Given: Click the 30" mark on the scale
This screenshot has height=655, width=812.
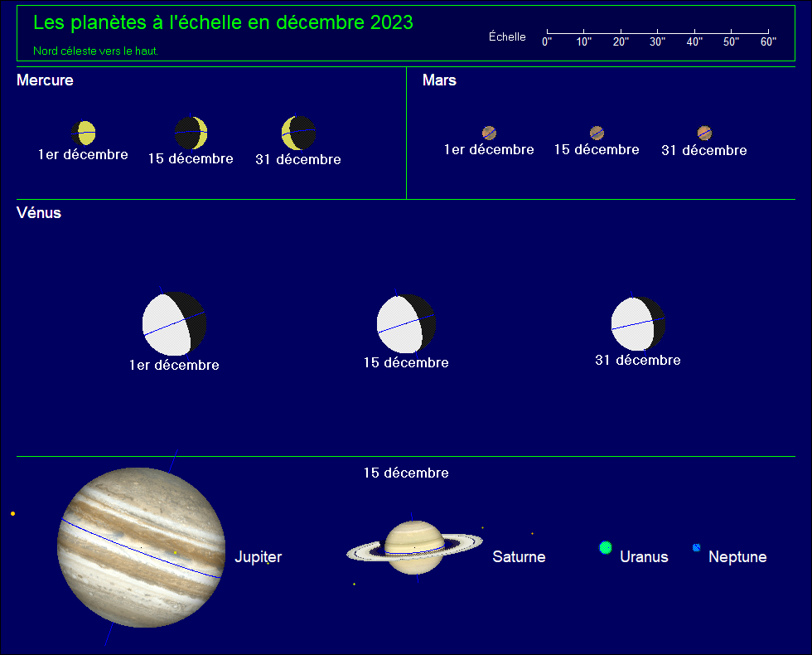Looking at the screenshot, I should [658, 41].
